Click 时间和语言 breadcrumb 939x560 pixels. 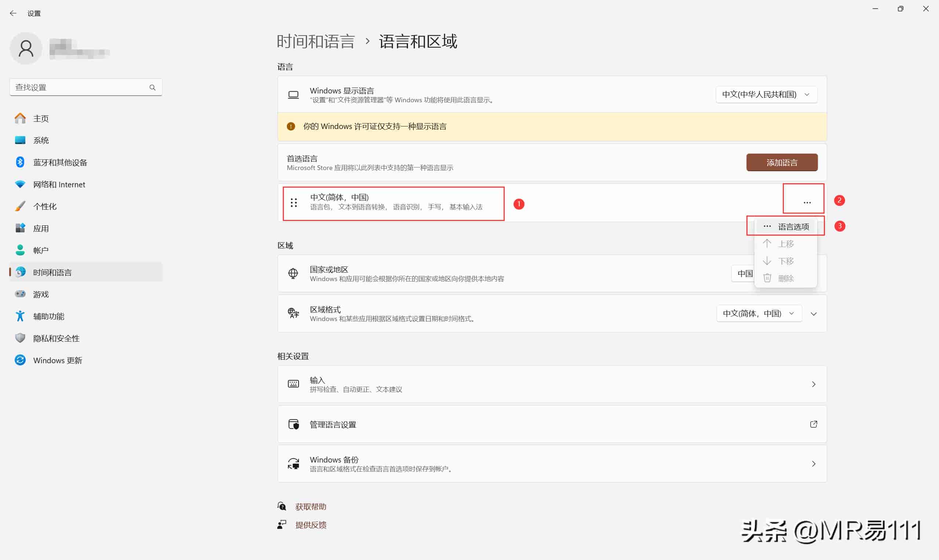[x=316, y=41]
